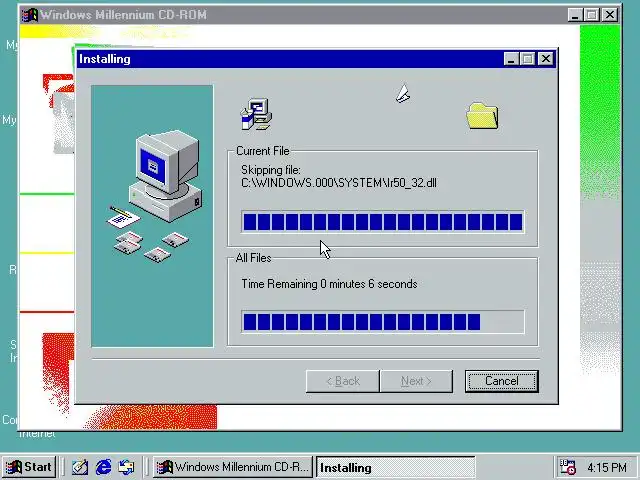Click the source computer icon in dialog
This screenshot has height=480, width=640.
tap(256, 114)
